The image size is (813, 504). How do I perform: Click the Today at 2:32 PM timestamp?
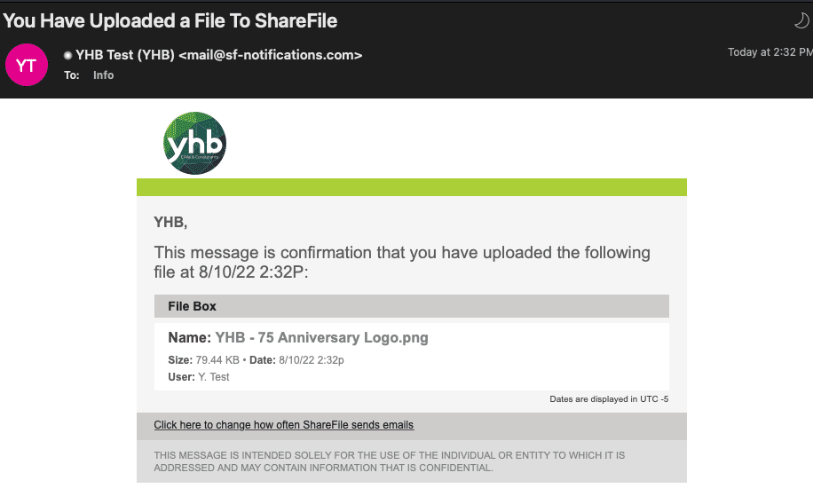770,51
